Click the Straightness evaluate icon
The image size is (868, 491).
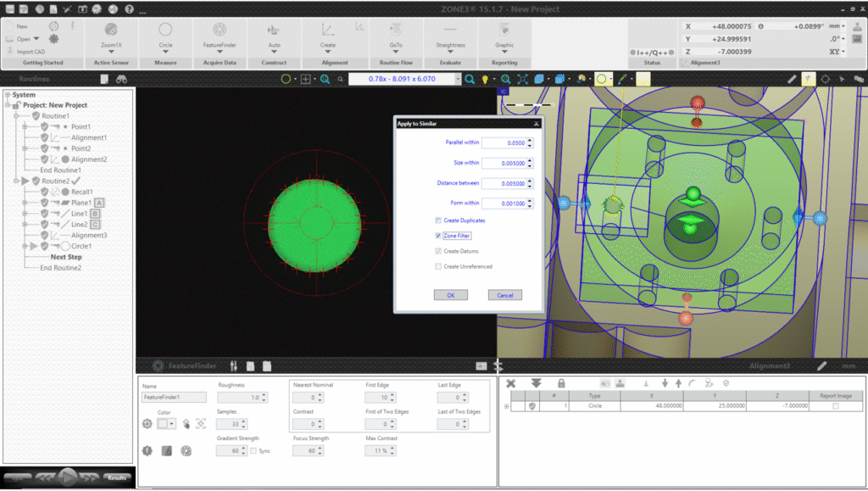pos(450,30)
